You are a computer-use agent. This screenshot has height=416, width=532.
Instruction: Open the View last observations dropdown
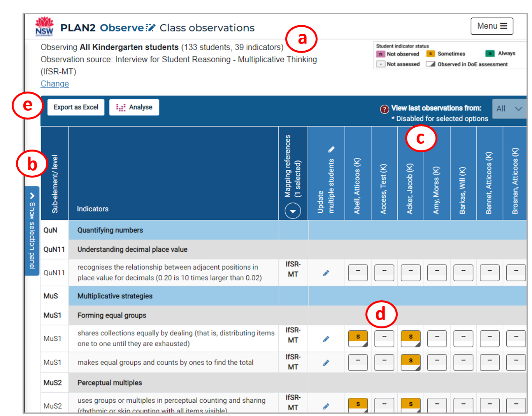[x=509, y=109]
